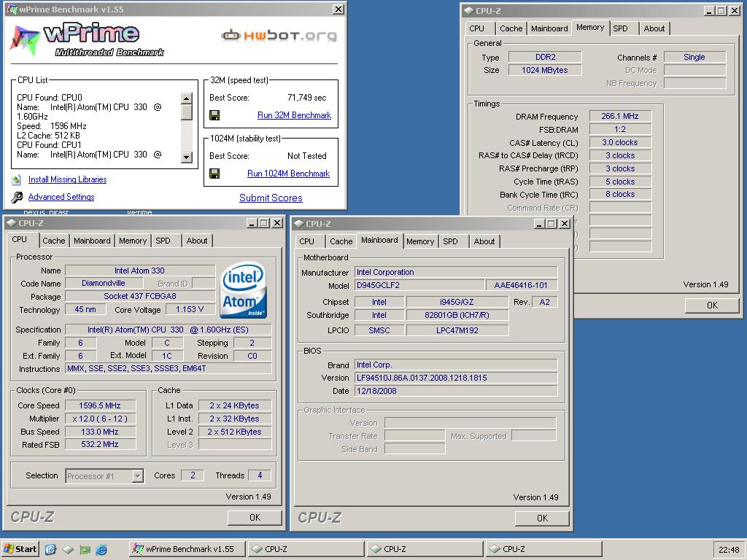Viewport: 747px width, 560px height.
Task: Open the Processor #1 selection dropdown
Action: tap(138, 475)
